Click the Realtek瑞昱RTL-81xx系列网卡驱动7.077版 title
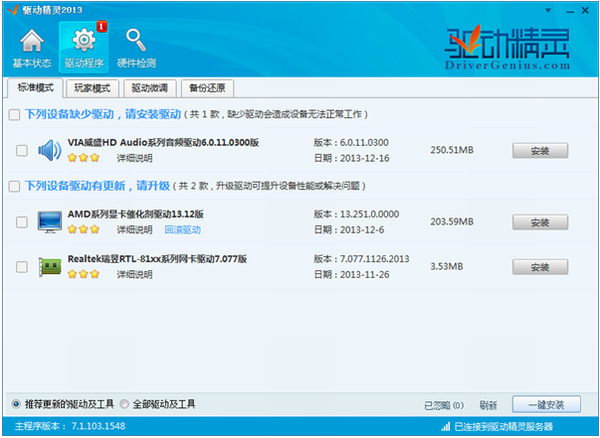 [157, 259]
